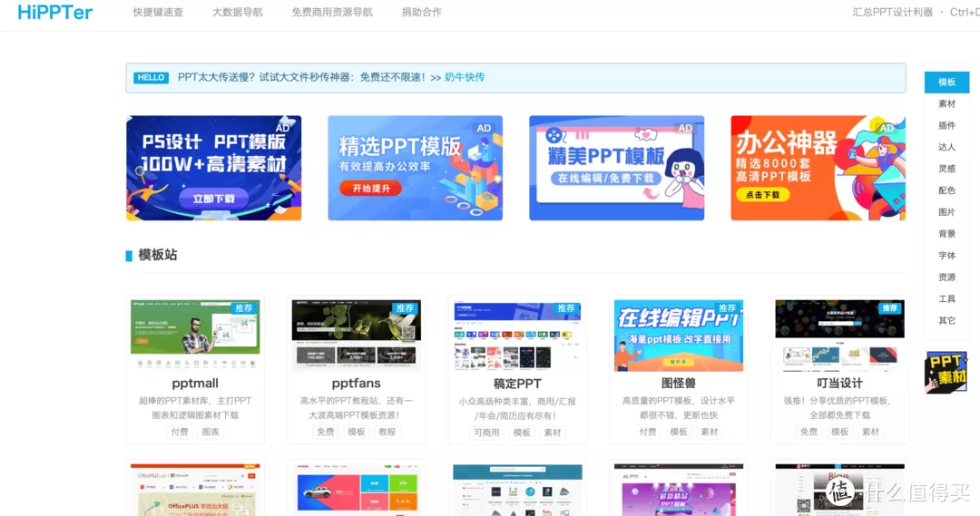Click the pptmall title link

[195, 383]
